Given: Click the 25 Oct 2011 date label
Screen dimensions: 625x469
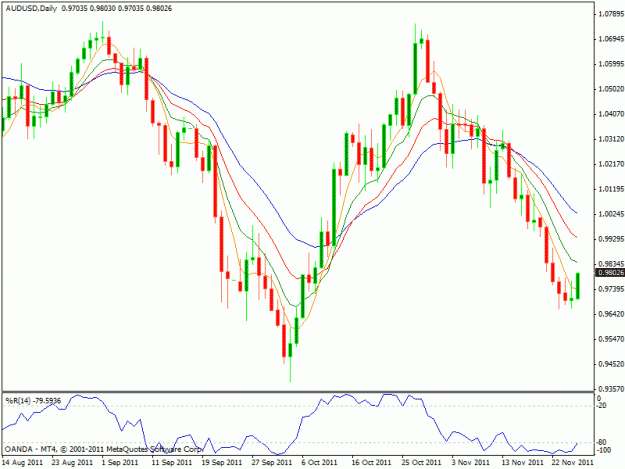Looking at the screenshot, I should [x=421, y=463].
